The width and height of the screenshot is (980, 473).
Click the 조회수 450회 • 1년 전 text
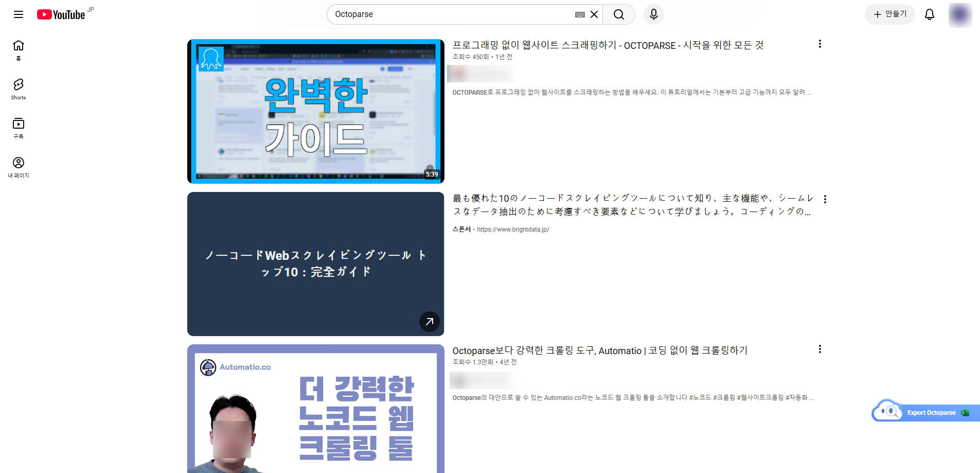pyautogui.click(x=482, y=57)
